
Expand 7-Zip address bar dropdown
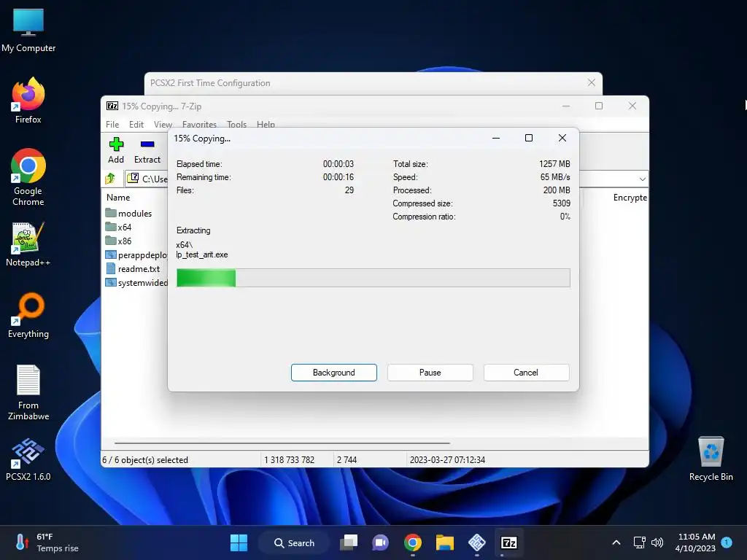point(642,179)
